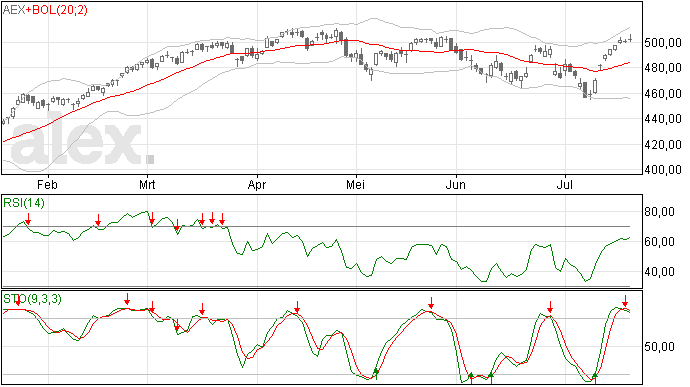Click the red arrow above the late-May STO peak
This screenshot has width=690, height=387.
pyautogui.click(x=431, y=303)
